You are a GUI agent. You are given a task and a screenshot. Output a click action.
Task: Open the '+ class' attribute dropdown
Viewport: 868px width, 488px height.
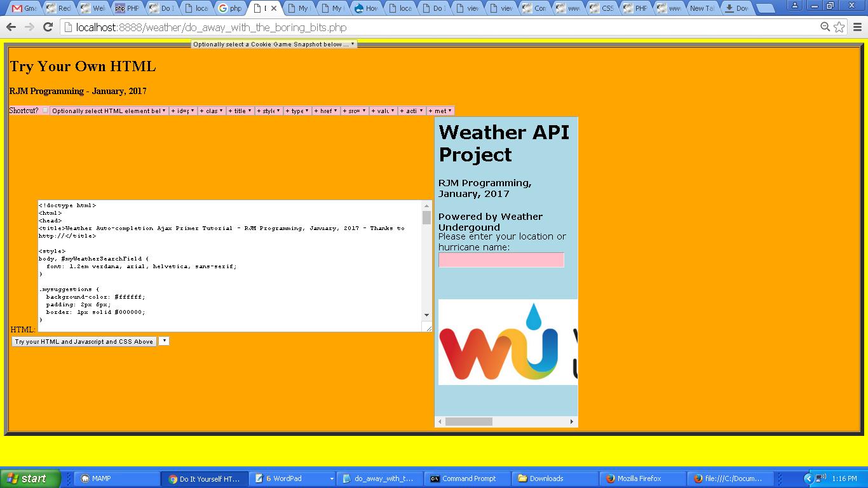(x=212, y=111)
